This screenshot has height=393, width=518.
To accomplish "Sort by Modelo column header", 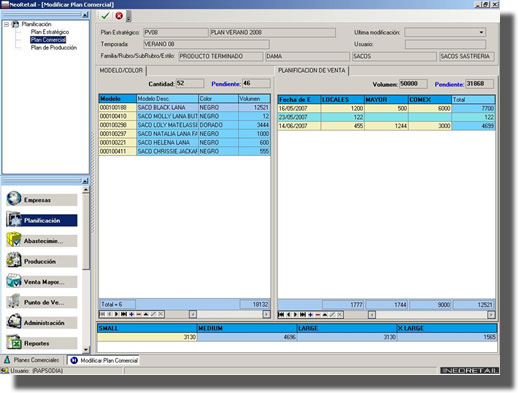I will 118,99.
